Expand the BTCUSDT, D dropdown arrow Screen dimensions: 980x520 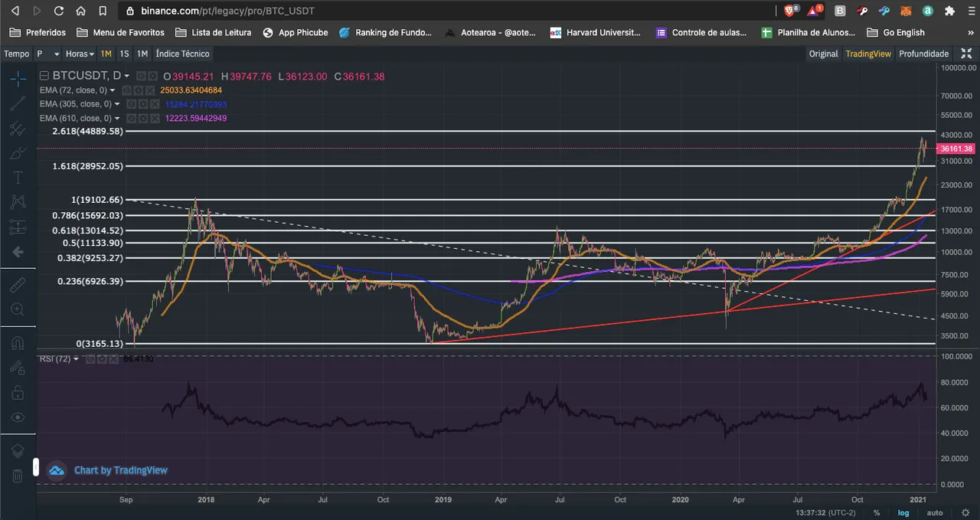pyautogui.click(x=126, y=76)
